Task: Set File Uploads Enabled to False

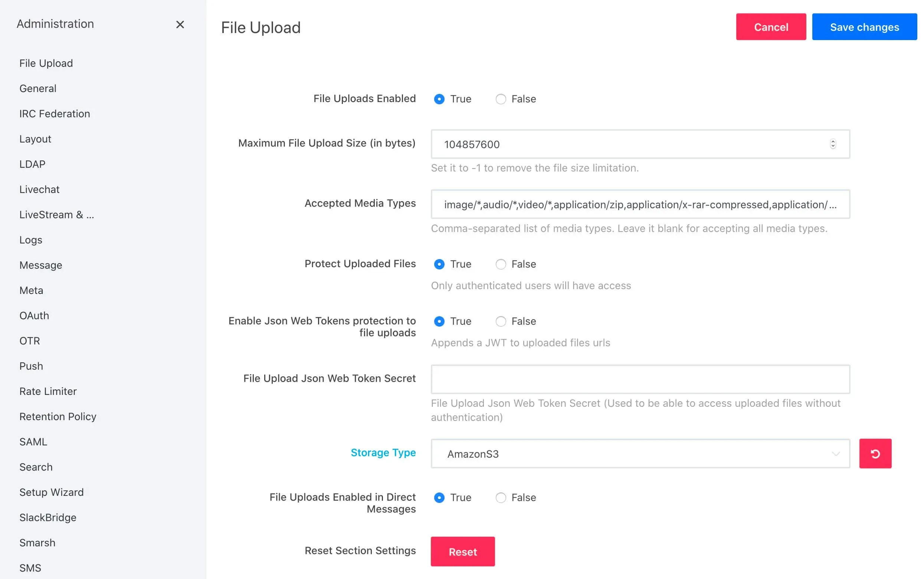Action: click(501, 99)
